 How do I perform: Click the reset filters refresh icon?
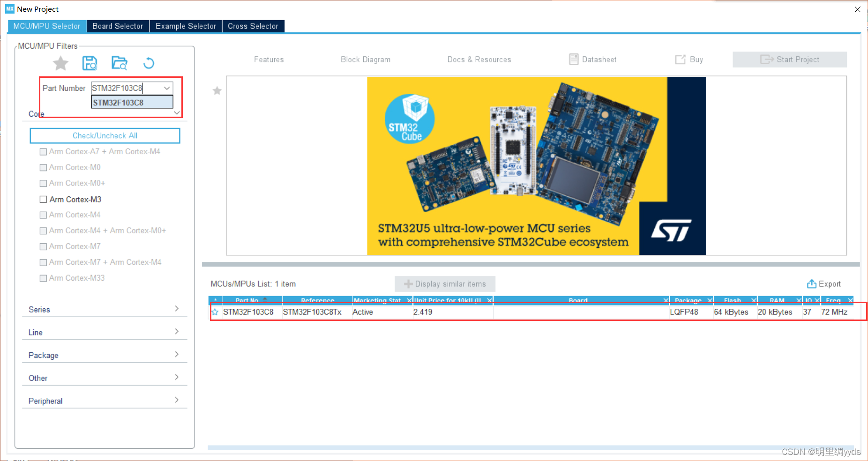149,63
